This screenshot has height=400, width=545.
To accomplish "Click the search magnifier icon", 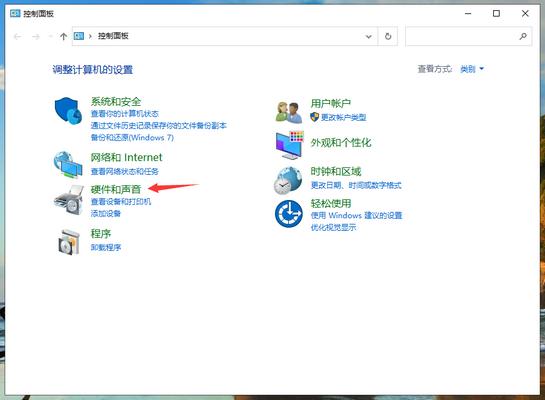I will tap(523, 36).
